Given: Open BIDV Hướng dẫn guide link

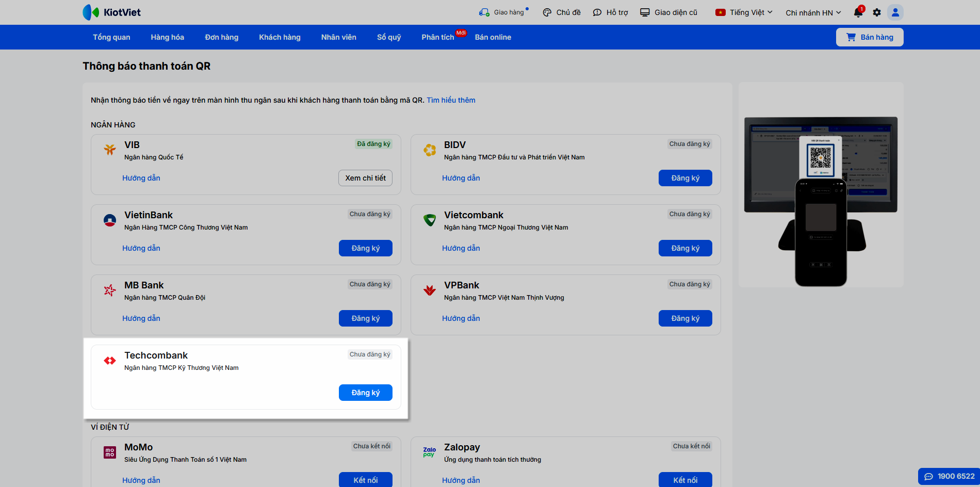Looking at the screenshot, I should coord(461,178).
